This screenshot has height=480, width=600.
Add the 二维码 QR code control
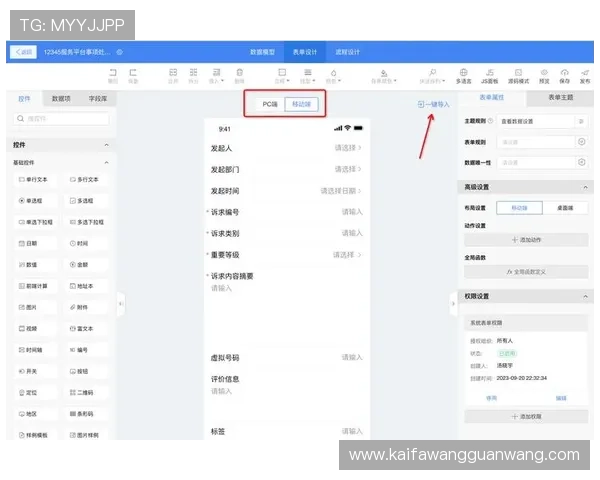tap(86, 392)
